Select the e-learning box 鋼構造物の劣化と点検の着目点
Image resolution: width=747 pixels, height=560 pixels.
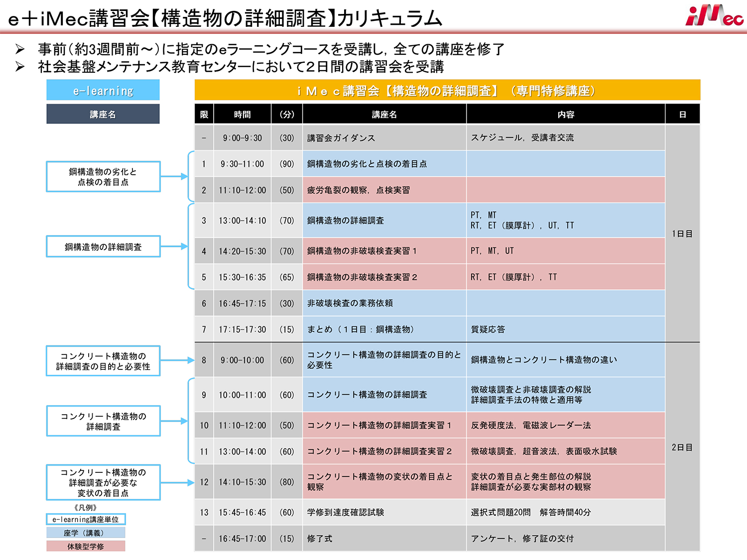pyautogui.click(x=103, y=177)
